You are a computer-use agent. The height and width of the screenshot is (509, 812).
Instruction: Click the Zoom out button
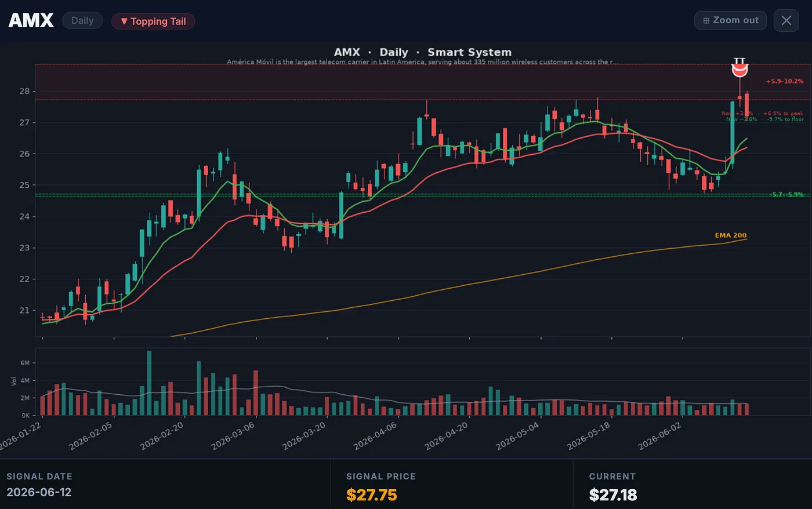click(x=730, y=20)
